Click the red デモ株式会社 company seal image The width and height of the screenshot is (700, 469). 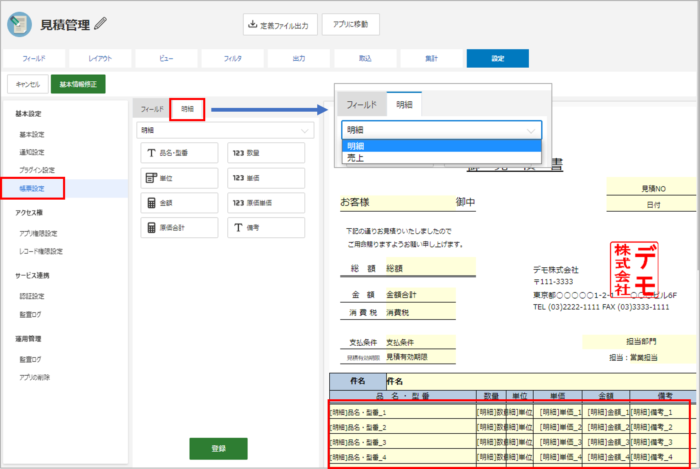[x=634, y=270]
